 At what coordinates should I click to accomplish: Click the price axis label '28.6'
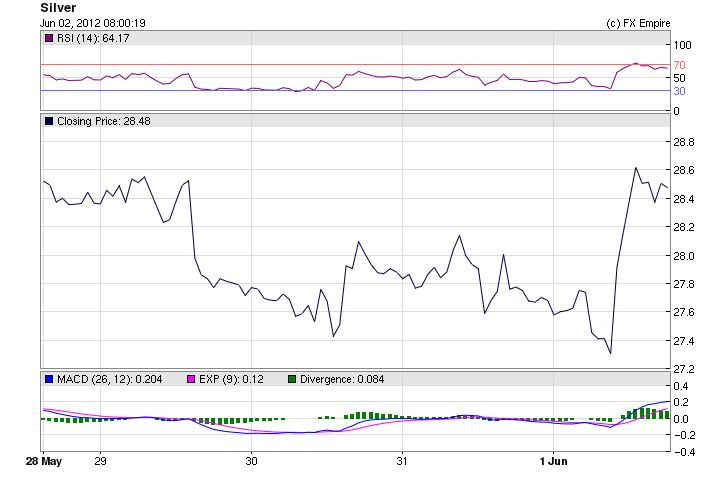click(x=684, y=171)
